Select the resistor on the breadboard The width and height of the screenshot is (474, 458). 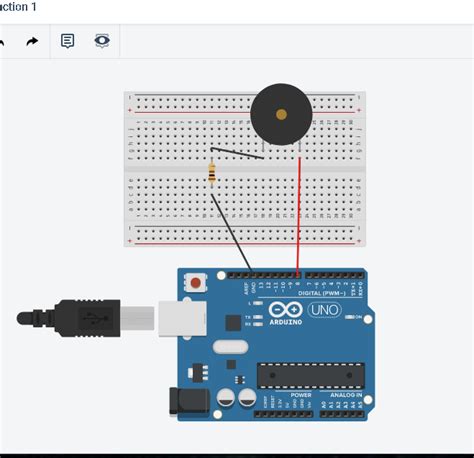(x=212, y=172)
